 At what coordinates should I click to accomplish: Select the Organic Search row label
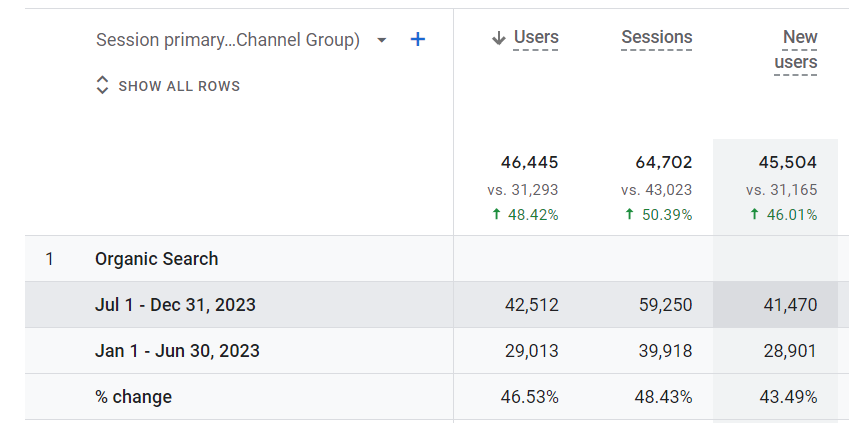pos(156,259)
